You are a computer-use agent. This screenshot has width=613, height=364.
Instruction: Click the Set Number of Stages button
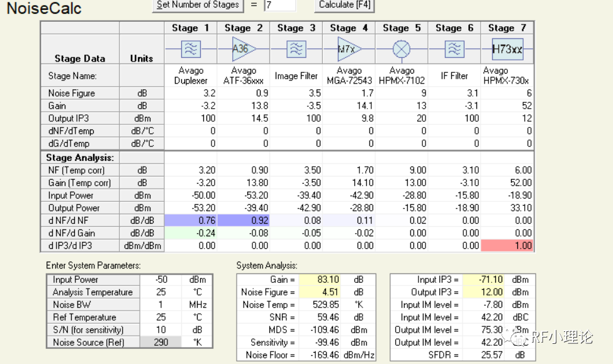tap(198, 5)
